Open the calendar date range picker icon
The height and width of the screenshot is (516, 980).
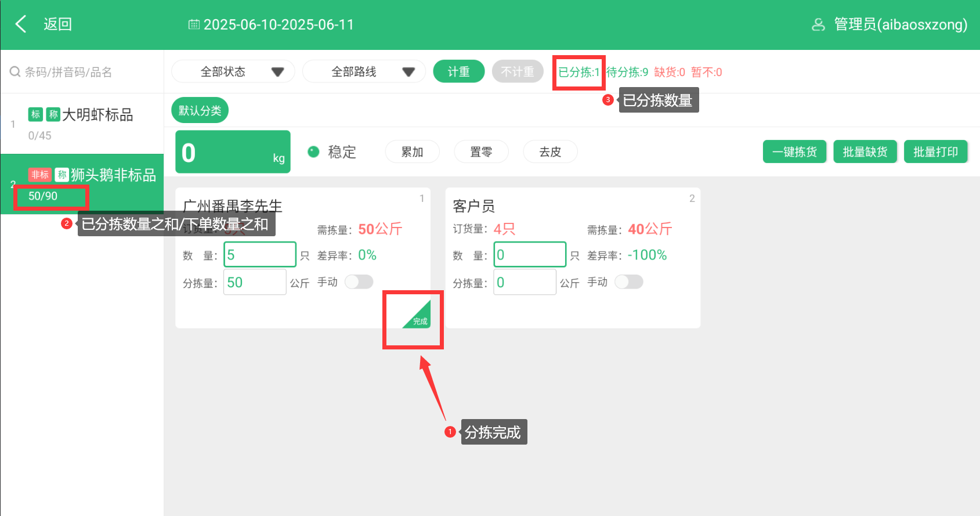194,24
